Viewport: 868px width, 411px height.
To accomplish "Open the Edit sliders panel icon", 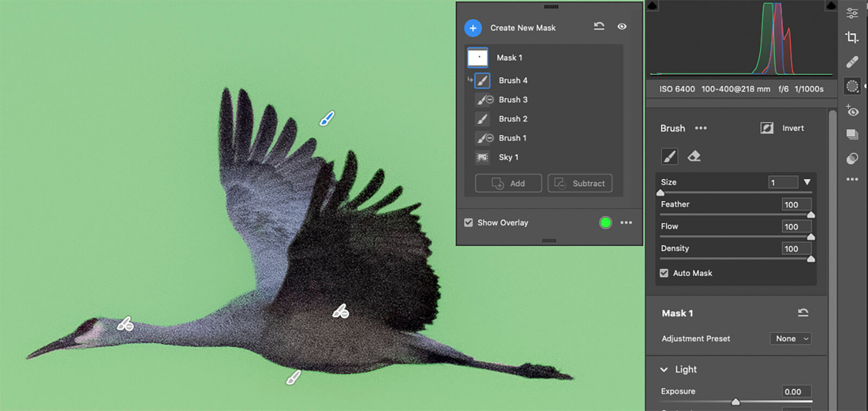I will (x=852, y=12).
